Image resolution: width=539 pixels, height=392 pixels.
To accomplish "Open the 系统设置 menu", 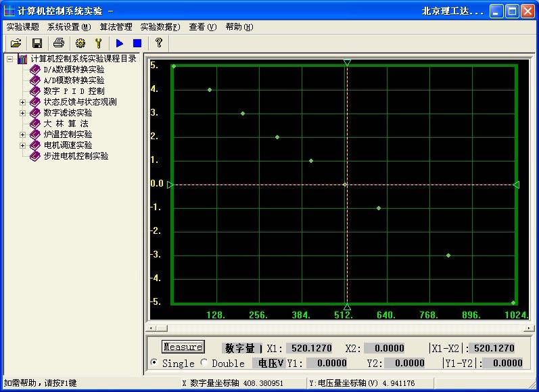I will coord(68,27).
